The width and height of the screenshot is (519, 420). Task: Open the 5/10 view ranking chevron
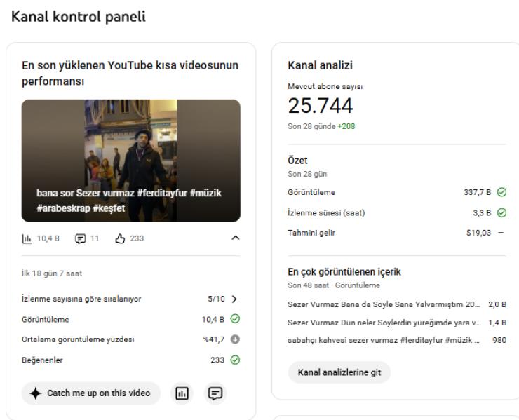[x=234, y=299]
